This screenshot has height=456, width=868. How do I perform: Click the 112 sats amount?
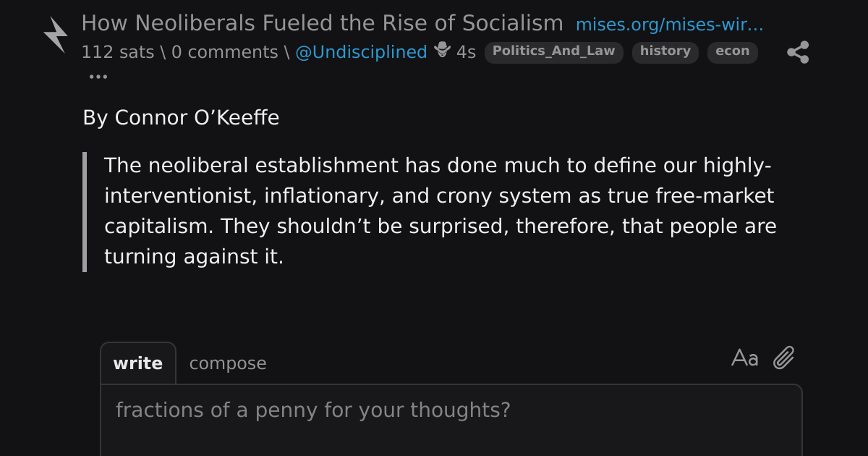tap(117, 52)
